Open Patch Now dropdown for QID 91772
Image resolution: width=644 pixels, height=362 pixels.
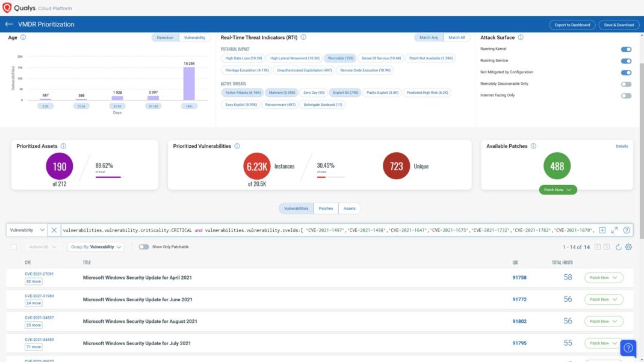[603, 299]
